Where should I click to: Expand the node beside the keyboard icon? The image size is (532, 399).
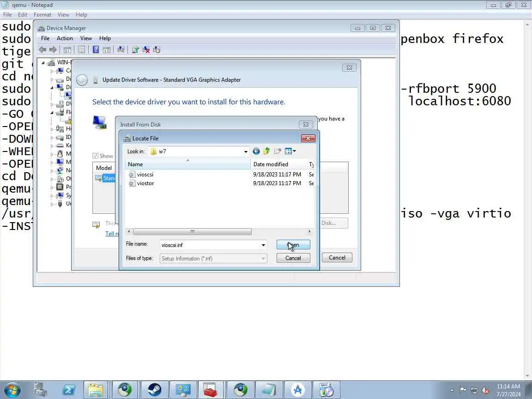pyautogui.click(x=52, y=145)
